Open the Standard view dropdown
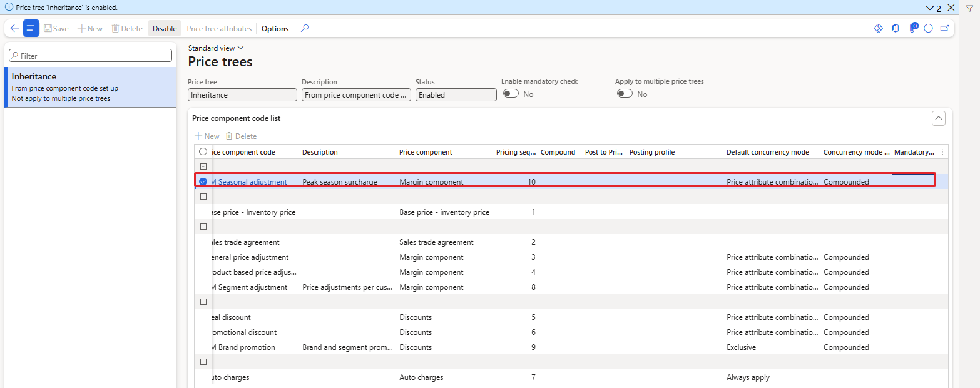 [x=217, y=48]
